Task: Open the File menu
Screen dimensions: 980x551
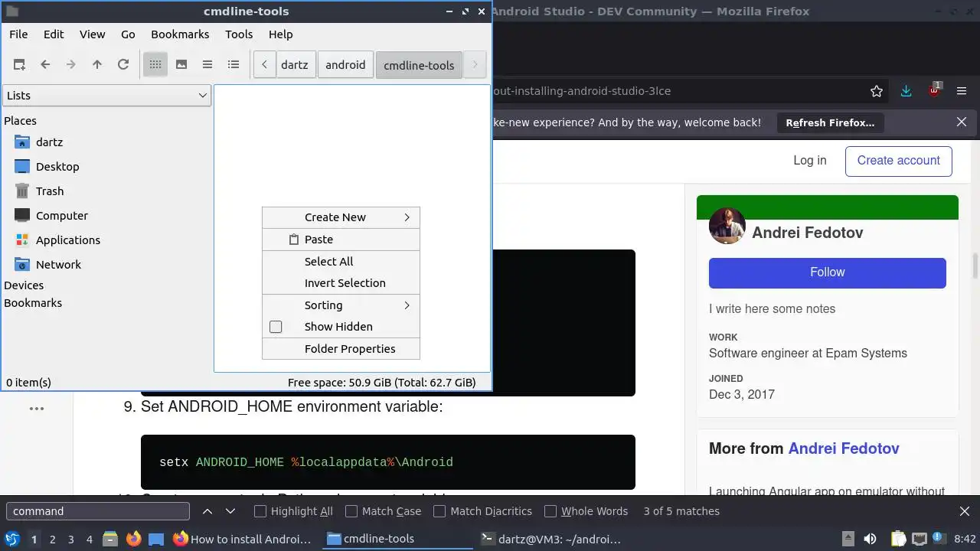Action: point(18,34)
